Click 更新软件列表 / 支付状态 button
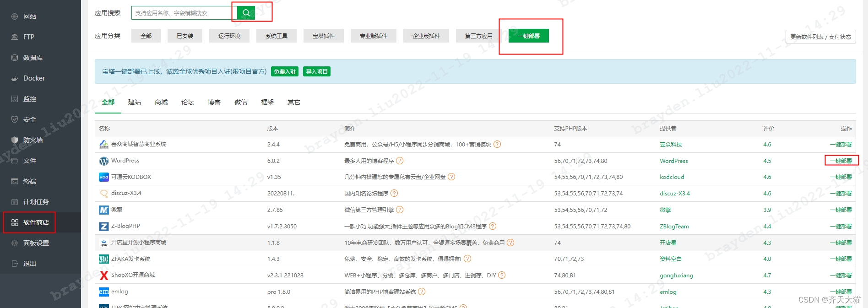 (x=820, y=37)
